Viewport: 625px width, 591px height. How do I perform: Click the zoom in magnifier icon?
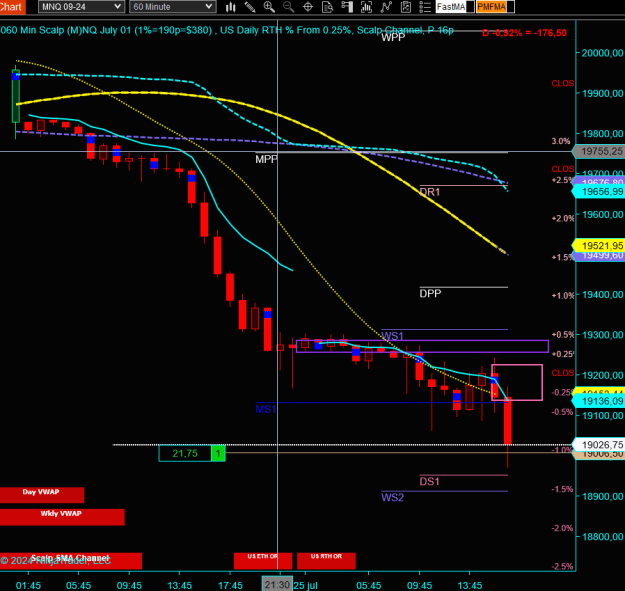click(x=269, y=7)
